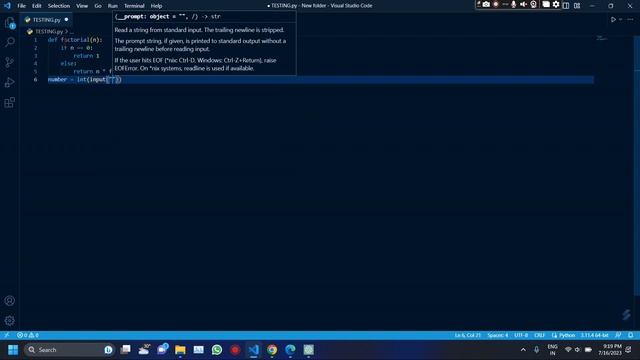640x360 pixels.
Task: Open the notifications bell in status bar
Action: [x=631, y=335]
